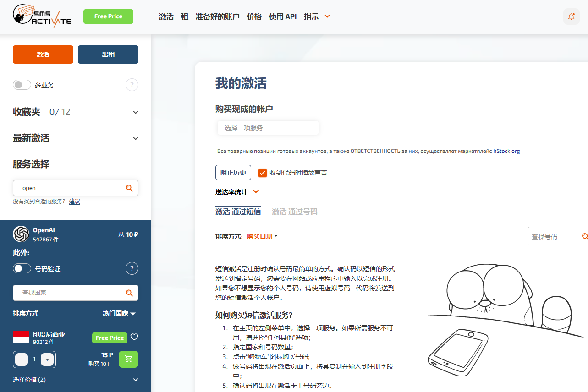The width and height of the screenshot is (588, 392).
Task: Click the help question mark beside 多业务
Action: [132, 85]
